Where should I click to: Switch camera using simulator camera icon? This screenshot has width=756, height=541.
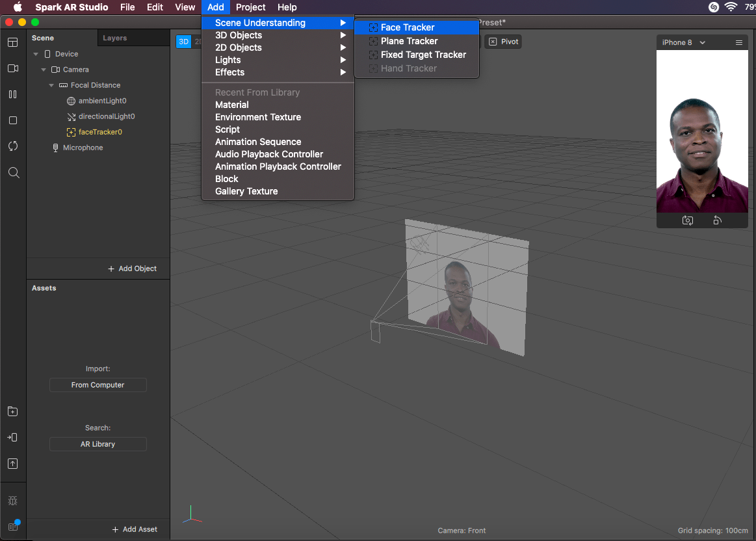click(x=687, y=220)
